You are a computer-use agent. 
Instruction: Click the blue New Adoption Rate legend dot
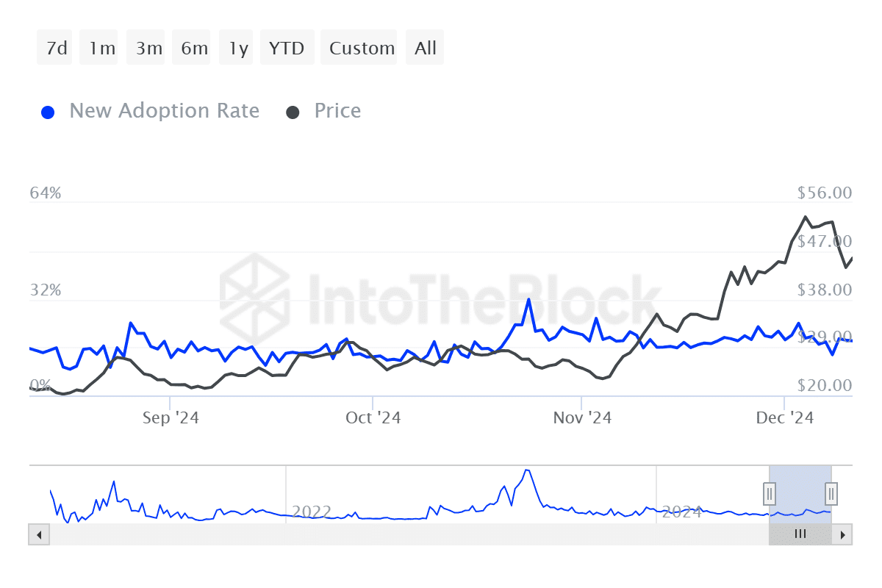coord(49,112)
